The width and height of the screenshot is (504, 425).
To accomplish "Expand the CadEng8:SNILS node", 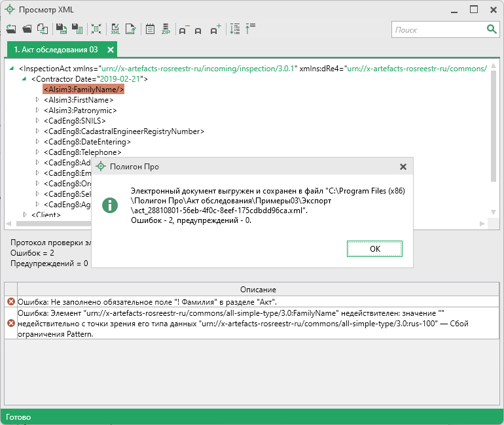I will pyautogui.click(x=37, y=121).
